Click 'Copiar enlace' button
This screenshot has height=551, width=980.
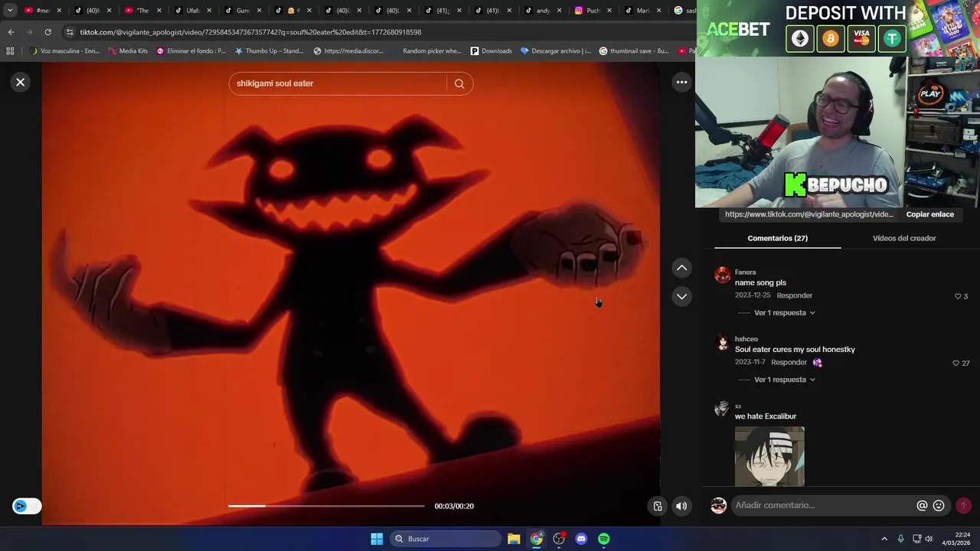pyautogui.click(x=930, y=214)
